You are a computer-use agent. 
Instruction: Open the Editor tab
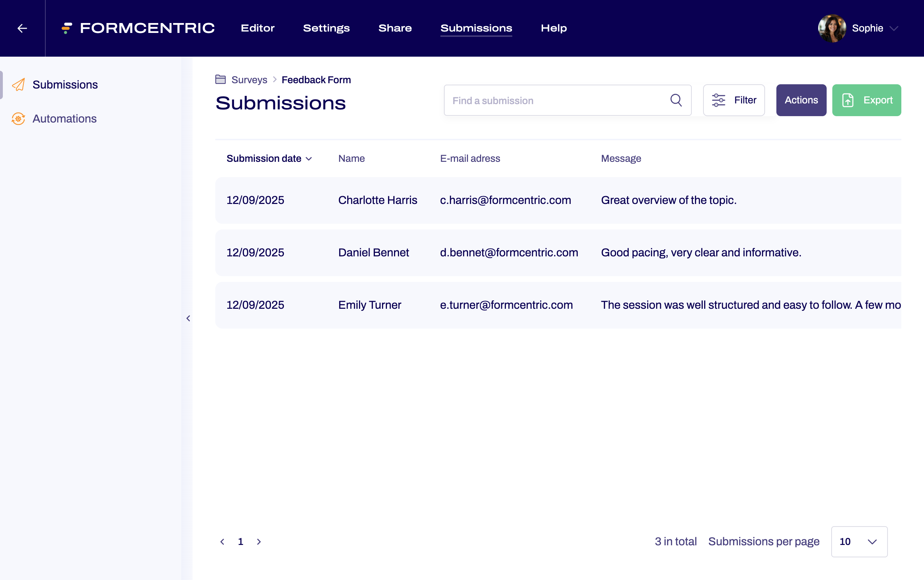pos(257,28)
